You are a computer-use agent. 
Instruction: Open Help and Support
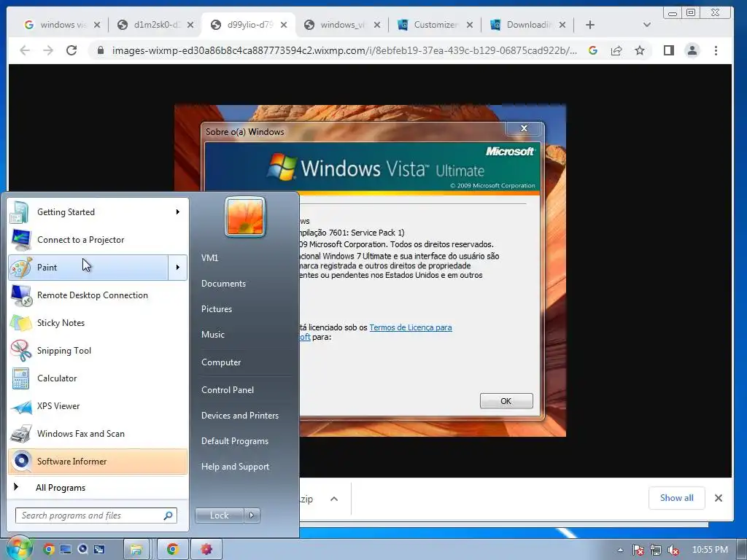pos(235,467)
